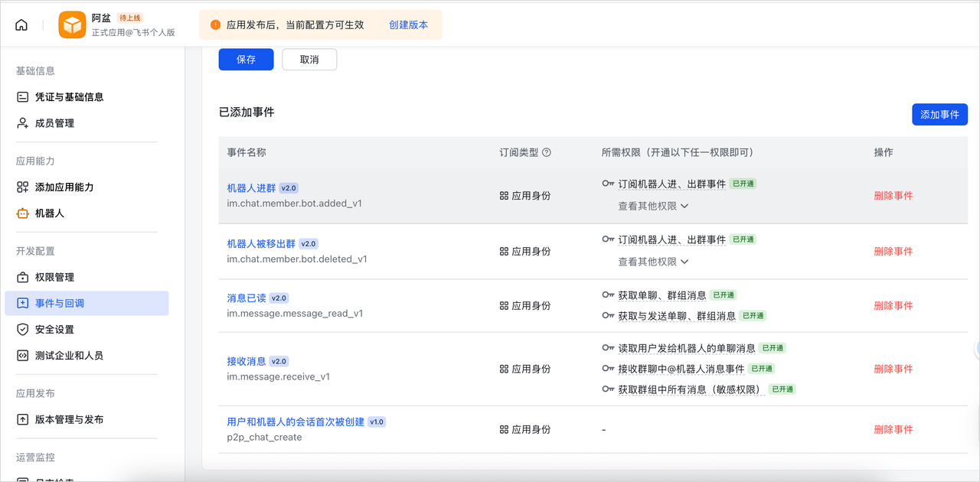Click the 订阅机器人进、出群事件 permission in 机器人被移出群 row
980x482 pixels.
click(671, 240)
